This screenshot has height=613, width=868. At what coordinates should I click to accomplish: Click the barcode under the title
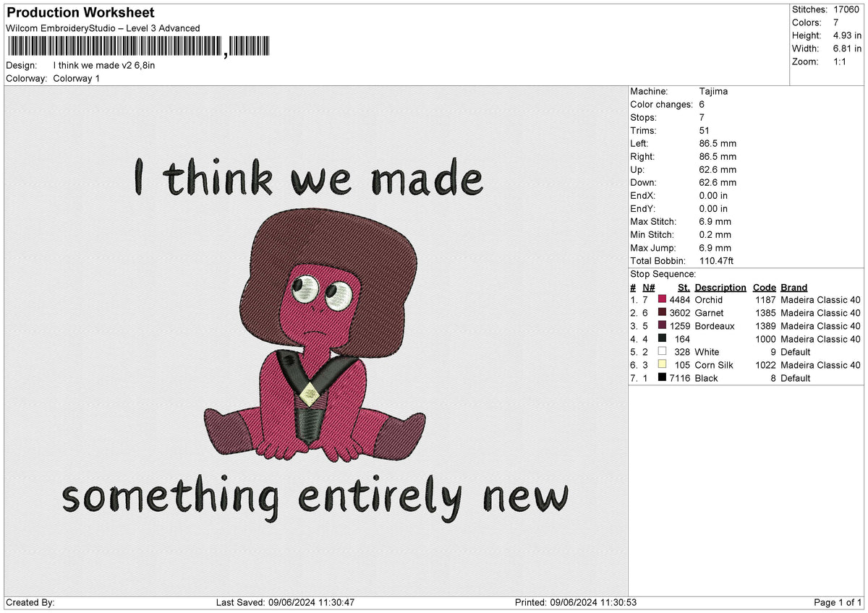[138, 47]
